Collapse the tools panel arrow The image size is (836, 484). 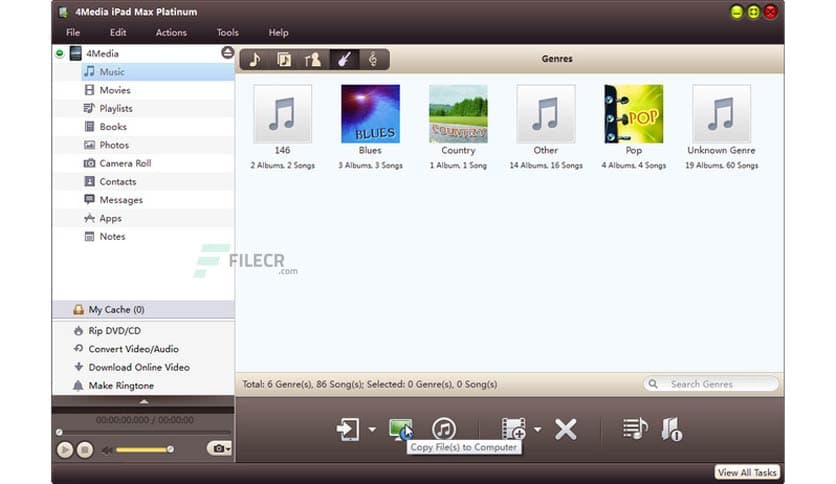click(143, 401)
